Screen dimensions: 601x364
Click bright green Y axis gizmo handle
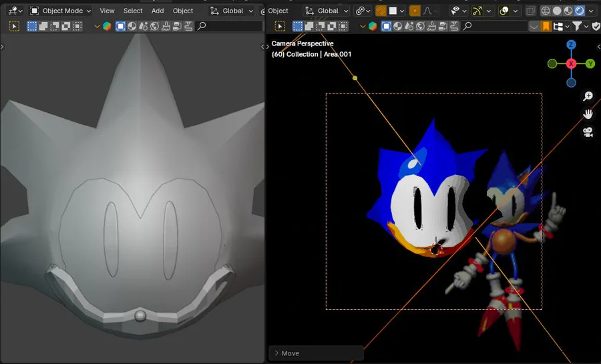590,63
